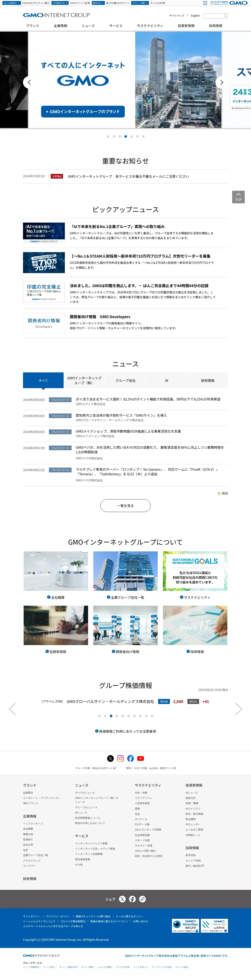
Task: Click the IERAE cyber security badge
Action: point(215,926)
